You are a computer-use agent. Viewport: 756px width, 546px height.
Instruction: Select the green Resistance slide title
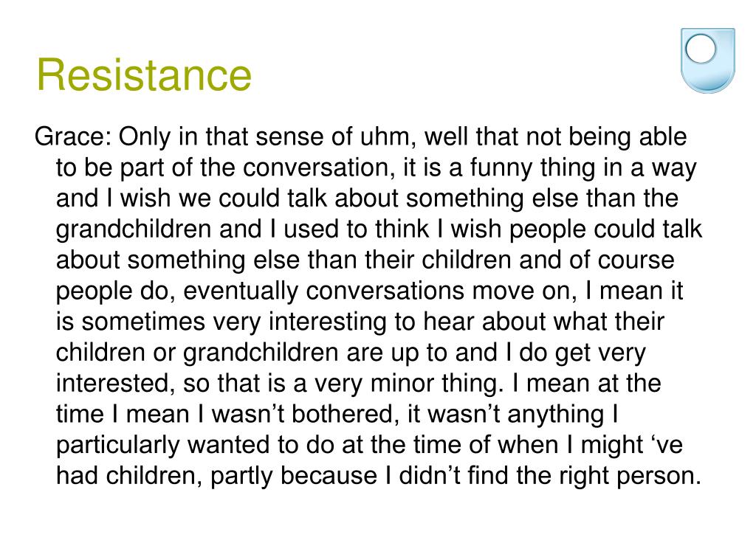pos(144,75)
